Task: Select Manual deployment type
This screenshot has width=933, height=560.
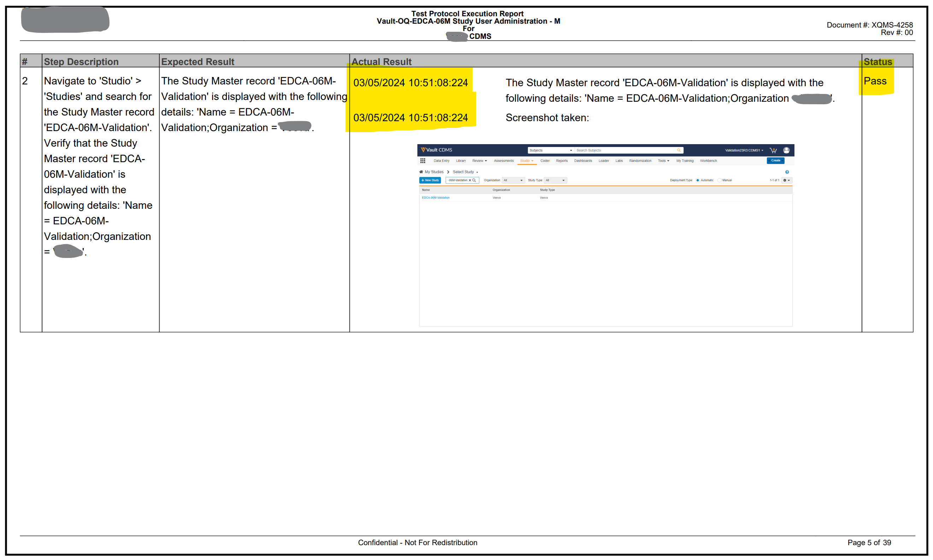Action: click(720, 181)
